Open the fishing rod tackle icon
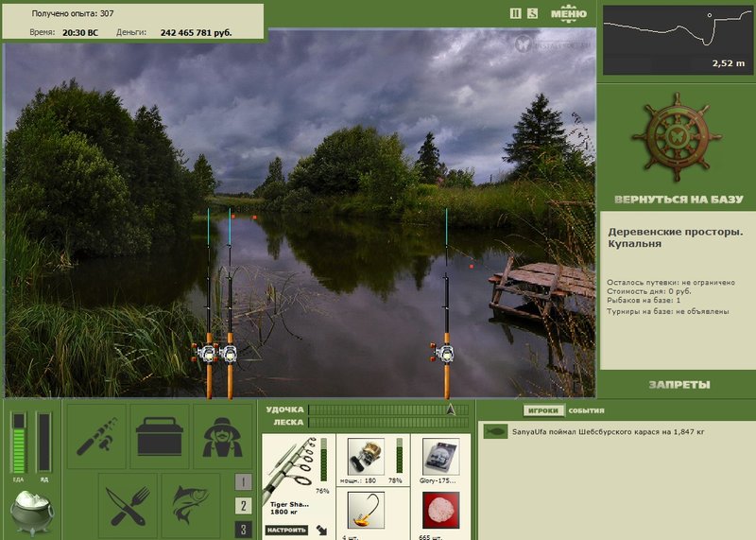 (96, 437)
